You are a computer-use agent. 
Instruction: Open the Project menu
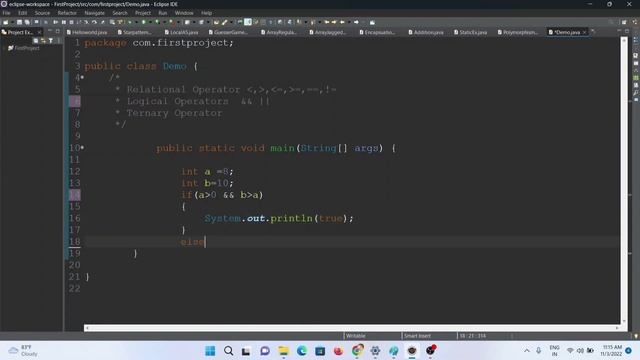point(143,13)
